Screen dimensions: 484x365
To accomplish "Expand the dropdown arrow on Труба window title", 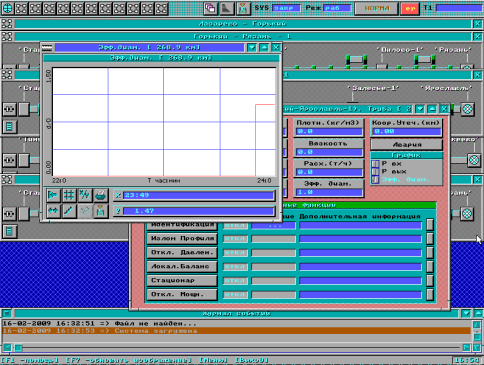I will (x=420, y=109).
